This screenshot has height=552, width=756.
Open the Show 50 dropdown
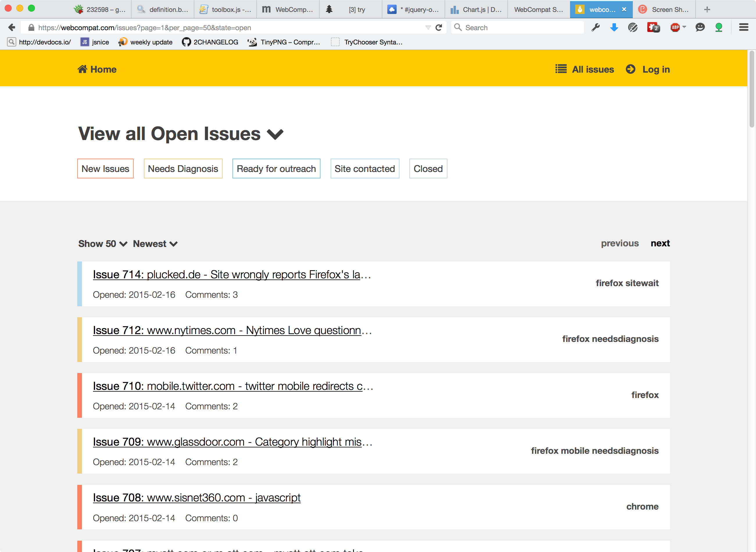tap(103, 243)
